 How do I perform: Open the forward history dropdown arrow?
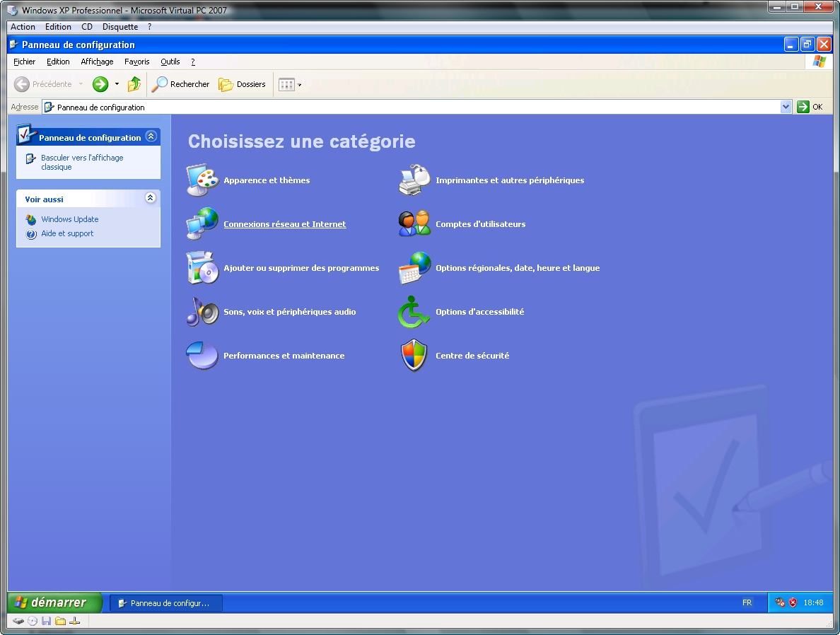(x=117, y=84)
